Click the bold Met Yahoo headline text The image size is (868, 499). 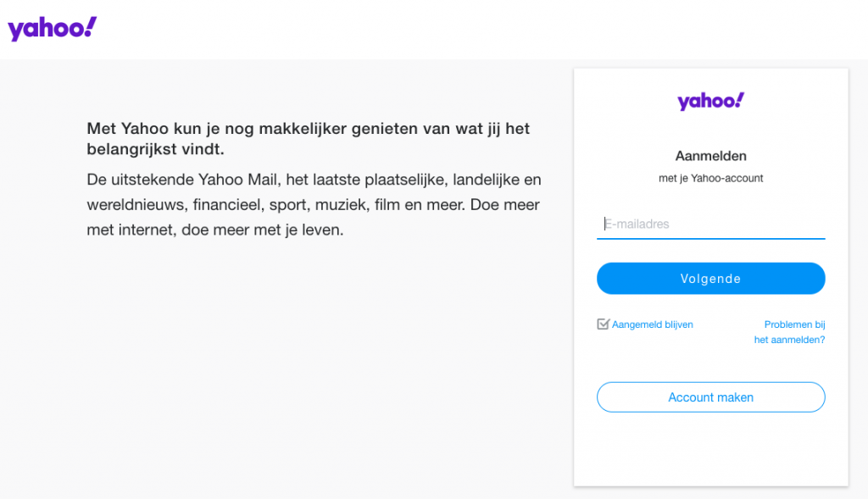(x=308, y=138)
